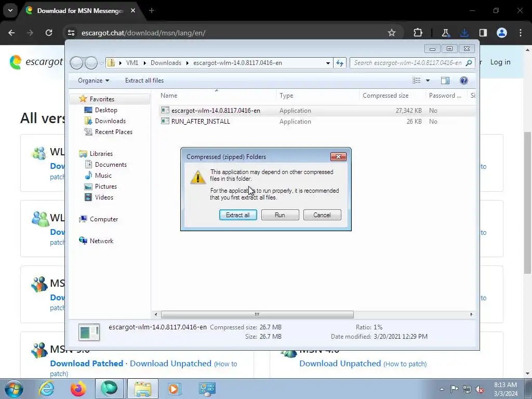Click file thumbnail in details pane
Viewport: 532px width, 399px height.
[x=89, y=332]
